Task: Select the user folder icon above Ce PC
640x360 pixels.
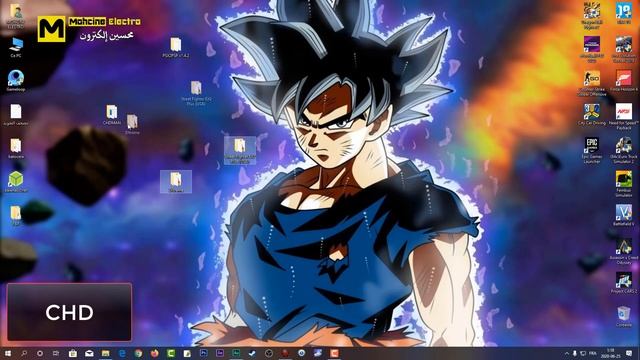Action: [16, 16]
